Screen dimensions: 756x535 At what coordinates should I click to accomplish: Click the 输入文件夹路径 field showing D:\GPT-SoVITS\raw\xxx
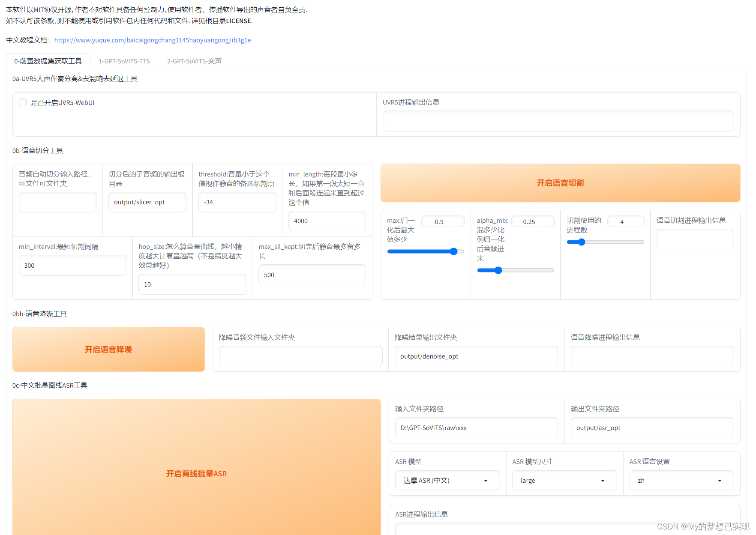476,427
